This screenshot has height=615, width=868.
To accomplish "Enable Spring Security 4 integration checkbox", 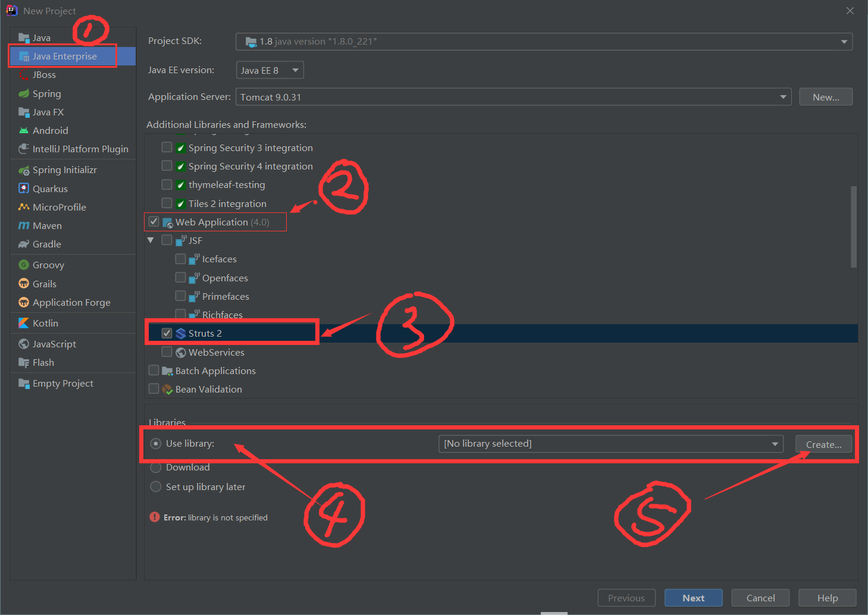I will (167, 165).
